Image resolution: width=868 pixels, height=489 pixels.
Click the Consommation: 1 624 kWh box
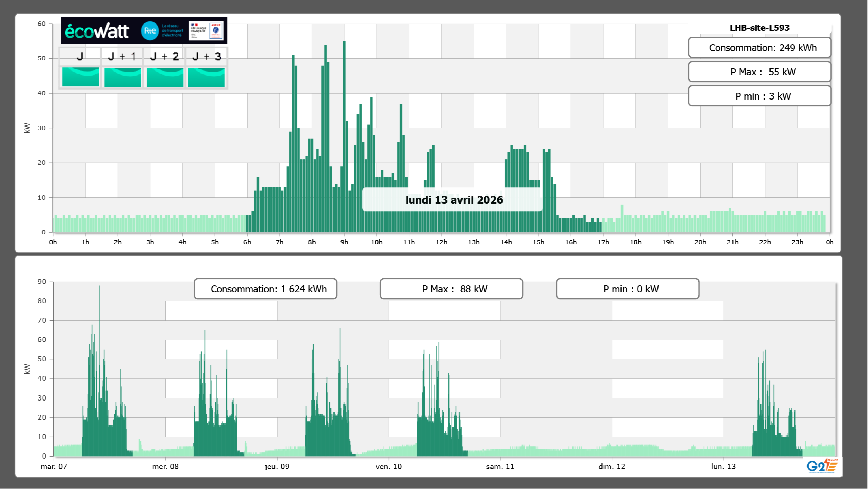[265, 289]
